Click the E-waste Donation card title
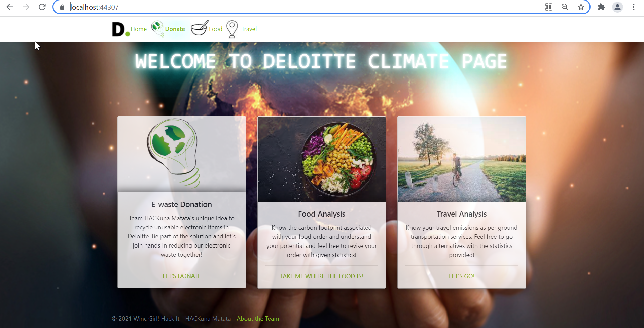Viewport: 644px width, 328px height. tap(182, 204)
